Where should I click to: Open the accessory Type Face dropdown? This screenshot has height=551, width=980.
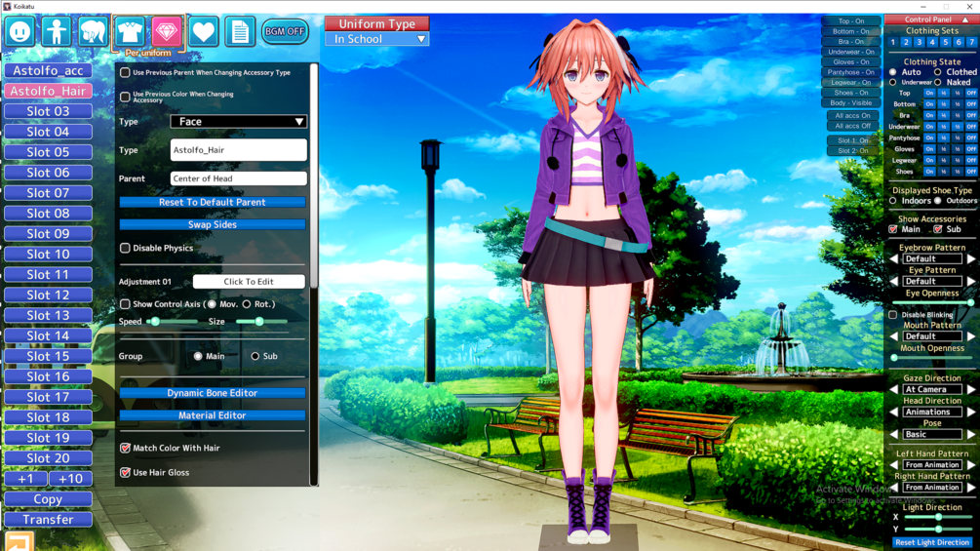[238, 121]
